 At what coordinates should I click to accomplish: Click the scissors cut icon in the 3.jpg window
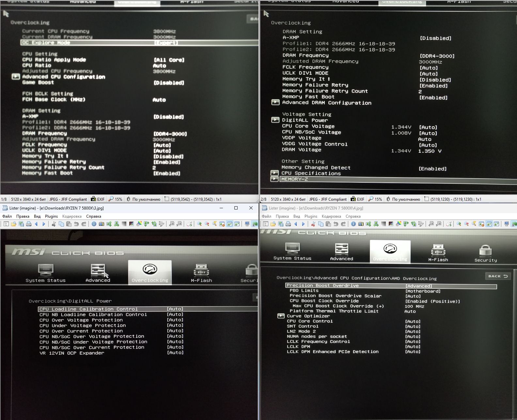click(54, 224)
